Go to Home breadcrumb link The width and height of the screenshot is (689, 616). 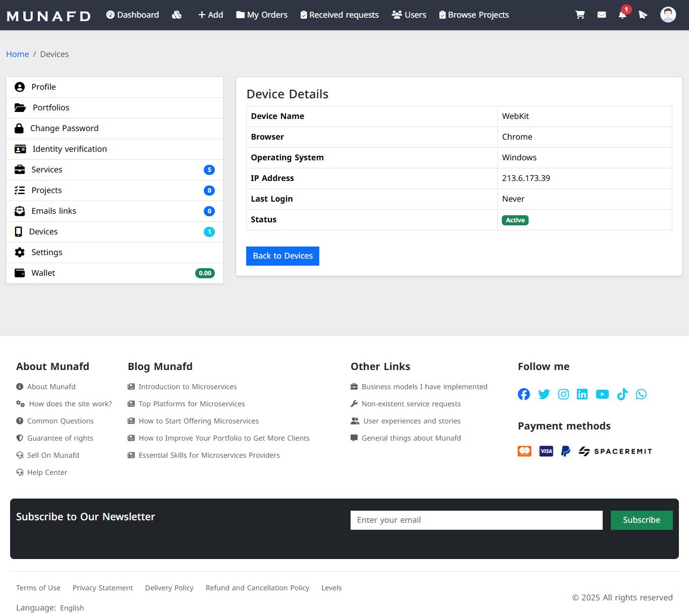[18, 54]
